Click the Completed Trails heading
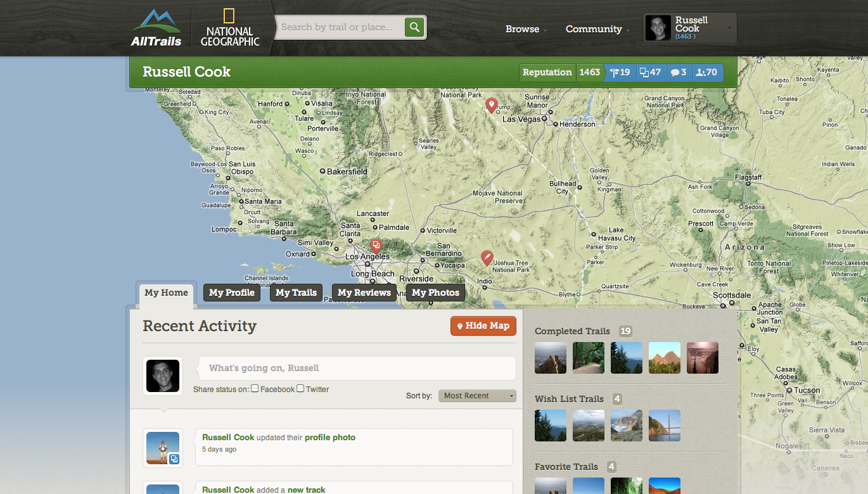This screenshot has height=494, width=868. (572, 331)
